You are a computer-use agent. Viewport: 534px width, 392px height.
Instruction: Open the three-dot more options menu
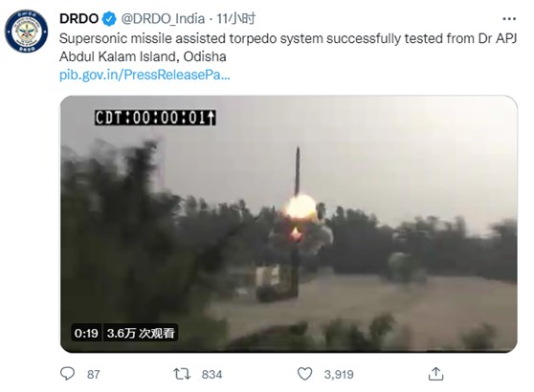(509, 19)
